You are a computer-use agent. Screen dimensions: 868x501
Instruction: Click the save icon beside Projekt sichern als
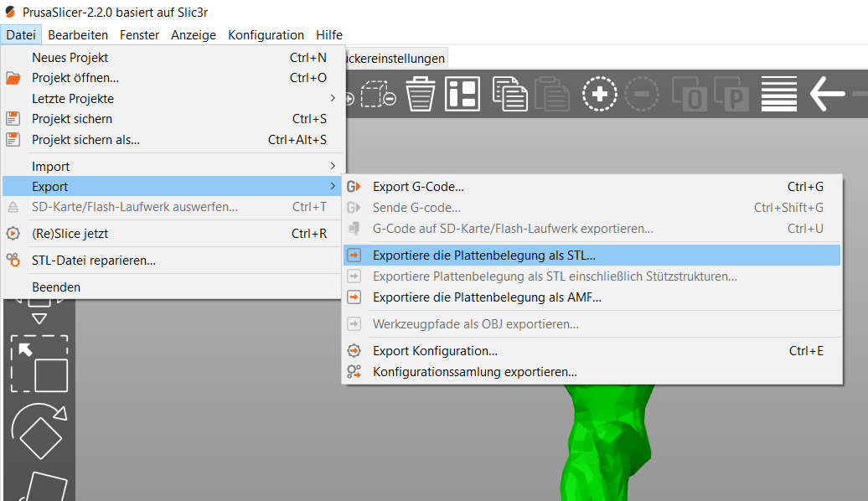tap(13, 140)
